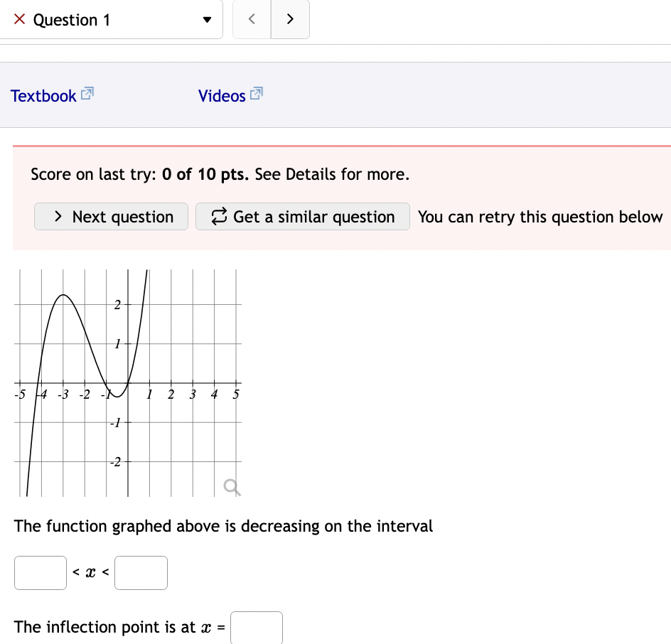Click the red X beside Question 1
Image resolution: width=671 pixels, height=644 pixels.
coord(19,19)
